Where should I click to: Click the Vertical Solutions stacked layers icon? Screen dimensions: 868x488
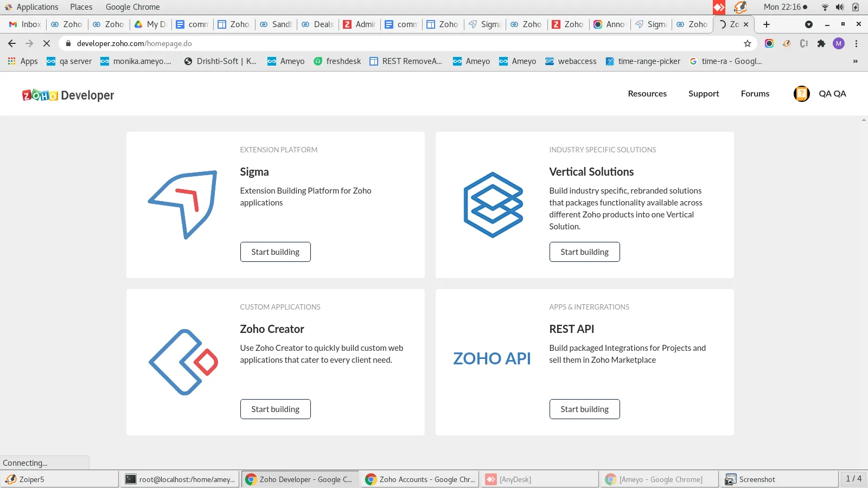coord(493,204)
